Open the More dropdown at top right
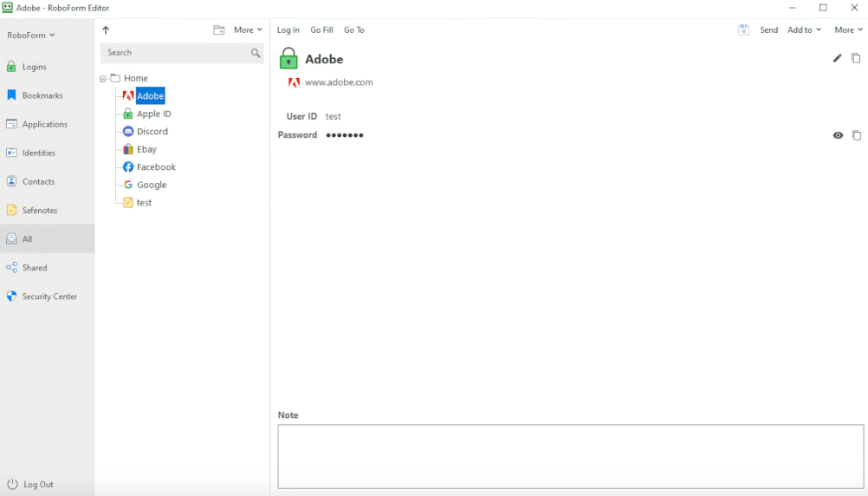868x496 pixels. point(849,30)
